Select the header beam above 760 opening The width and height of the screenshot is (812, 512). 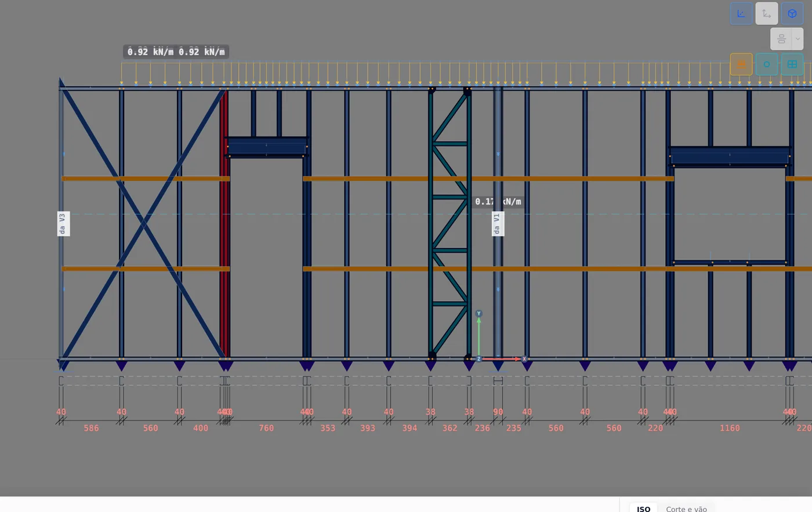point(266,147)
